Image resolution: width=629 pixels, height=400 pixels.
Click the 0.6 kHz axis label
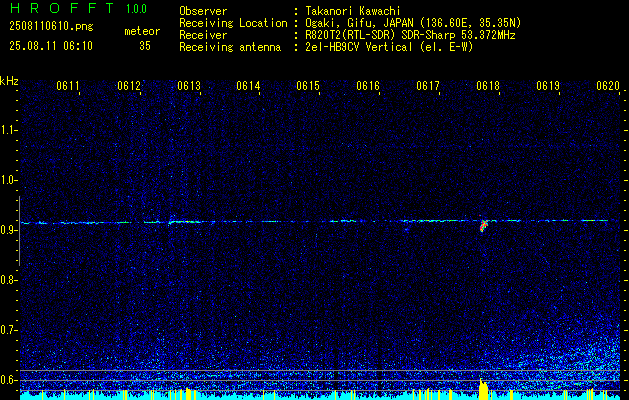[x=8, y=380]
